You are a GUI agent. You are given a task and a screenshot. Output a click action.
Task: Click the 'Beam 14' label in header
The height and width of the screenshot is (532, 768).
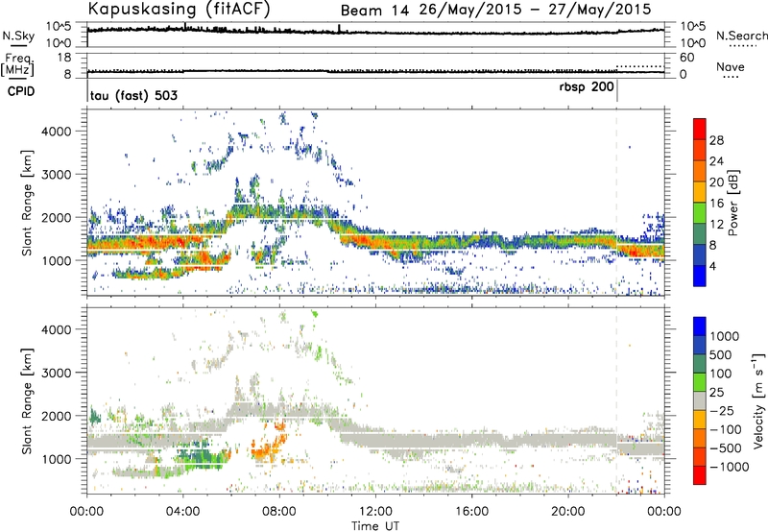(374, 11)
